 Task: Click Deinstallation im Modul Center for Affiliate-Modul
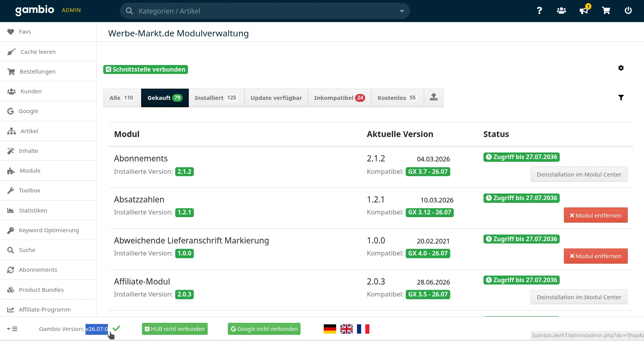click(579, 297)
